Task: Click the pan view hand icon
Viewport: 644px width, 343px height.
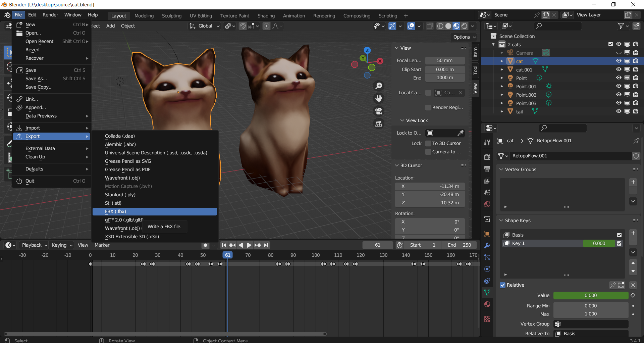Action: 379,98
